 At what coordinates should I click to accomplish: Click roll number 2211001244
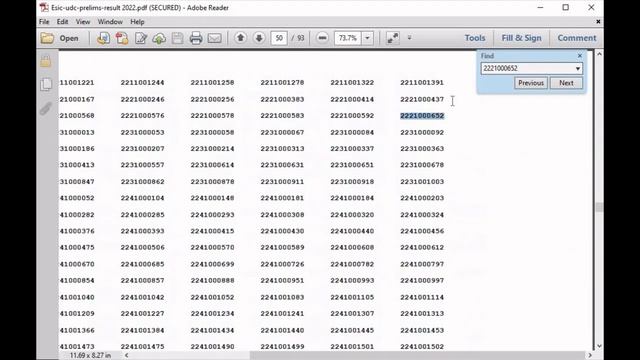[x=142, y=82]
